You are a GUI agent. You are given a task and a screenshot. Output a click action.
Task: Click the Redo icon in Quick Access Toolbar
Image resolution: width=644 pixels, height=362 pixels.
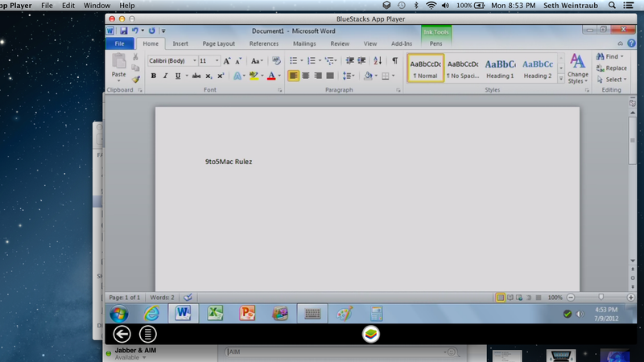[x=152, y=31]
